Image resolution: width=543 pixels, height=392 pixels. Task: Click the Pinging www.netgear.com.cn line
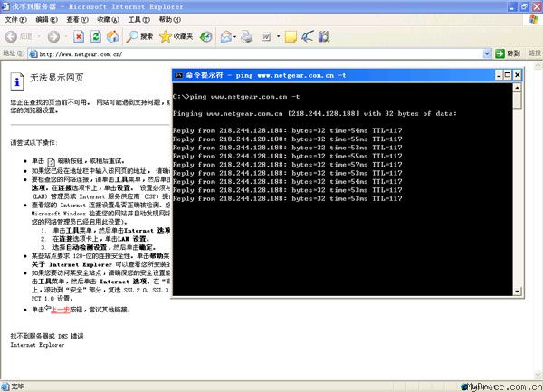coord(315,113)
